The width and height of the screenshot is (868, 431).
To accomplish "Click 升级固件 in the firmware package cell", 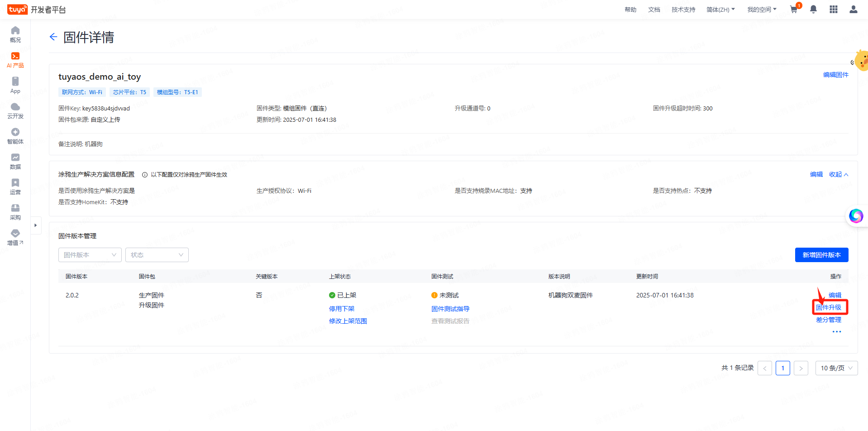I will (x=152, y=305).
